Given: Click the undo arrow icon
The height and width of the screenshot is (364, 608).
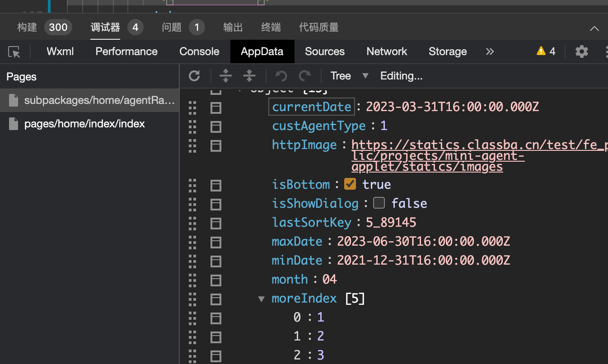Looking at the screenshot, I should (x=281, y=76).
